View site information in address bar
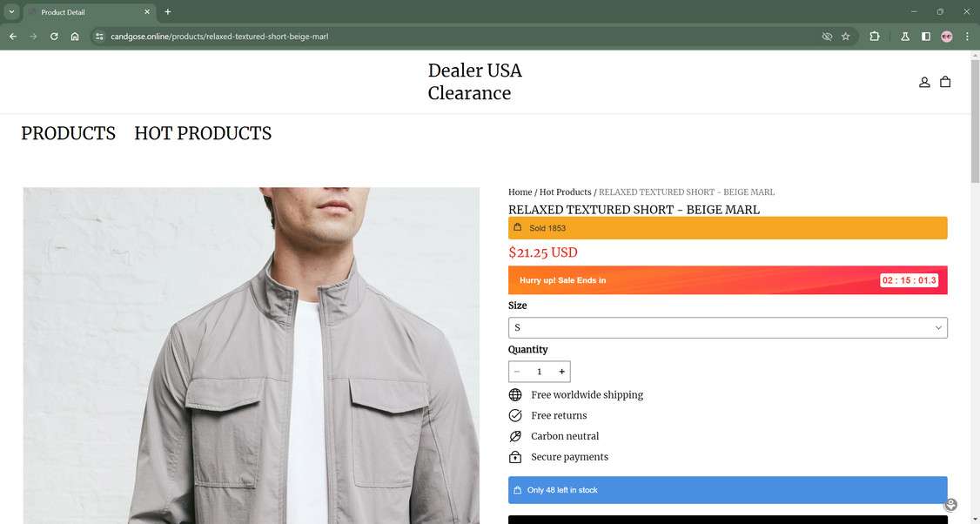 [x=99, y=37]
